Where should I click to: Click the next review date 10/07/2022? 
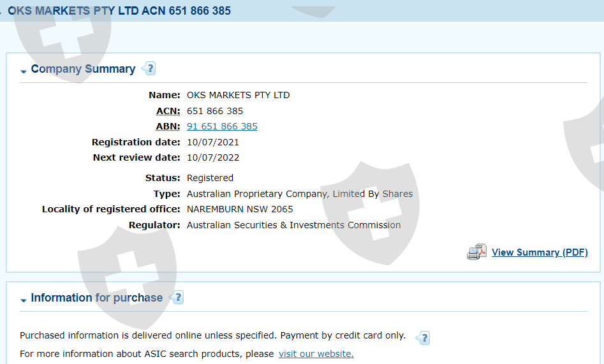click(x=213, y=157)
